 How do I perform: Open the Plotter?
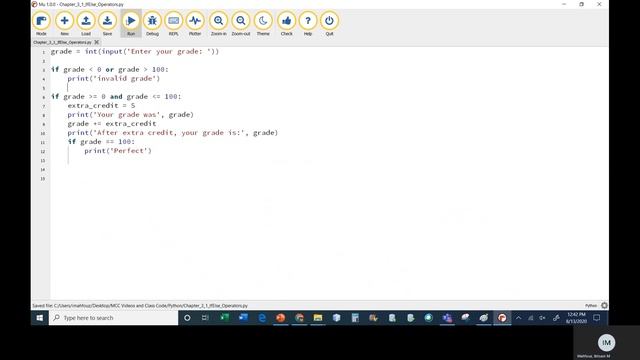click(x=195, y=24)
